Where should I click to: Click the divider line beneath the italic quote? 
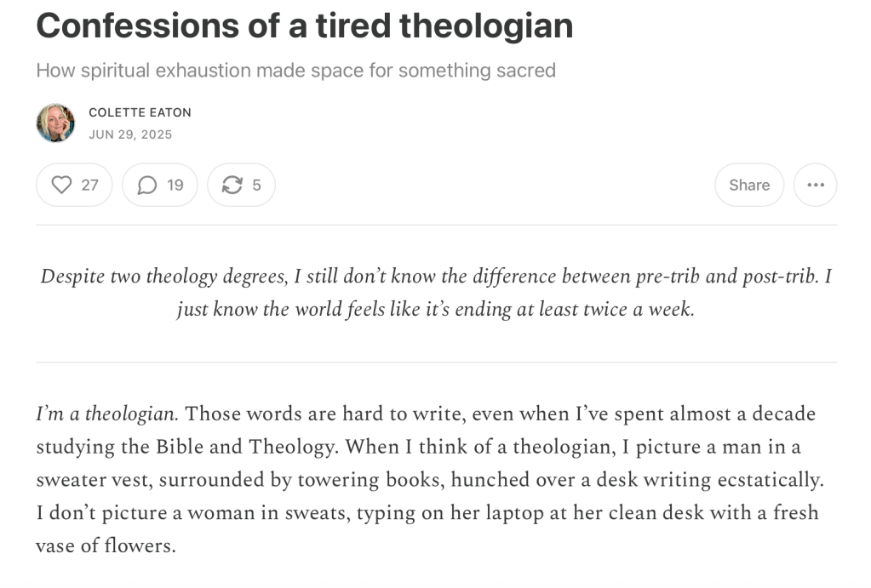point(436,362)
